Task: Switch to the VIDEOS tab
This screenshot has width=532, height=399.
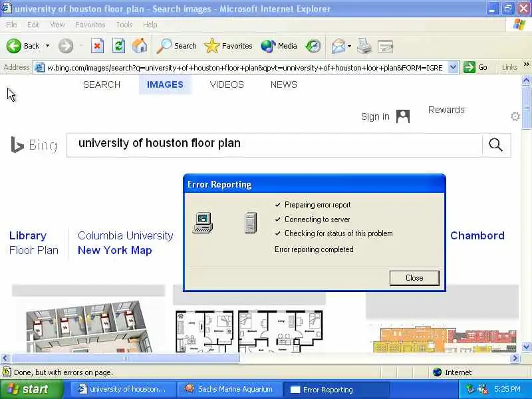Action: [x=227, y=84]
